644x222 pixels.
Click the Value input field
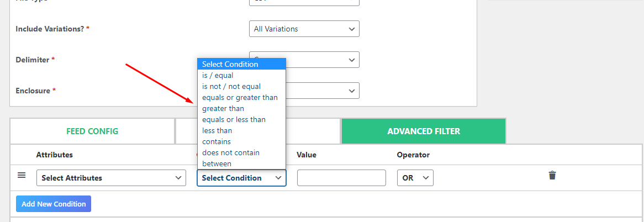tap(341, 178)
